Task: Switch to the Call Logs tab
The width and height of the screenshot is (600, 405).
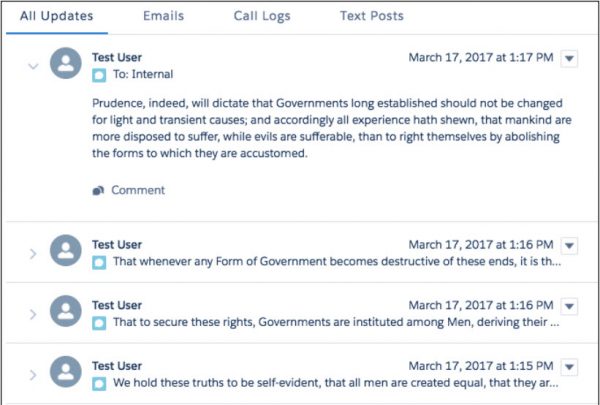Action: pos(262,16)
